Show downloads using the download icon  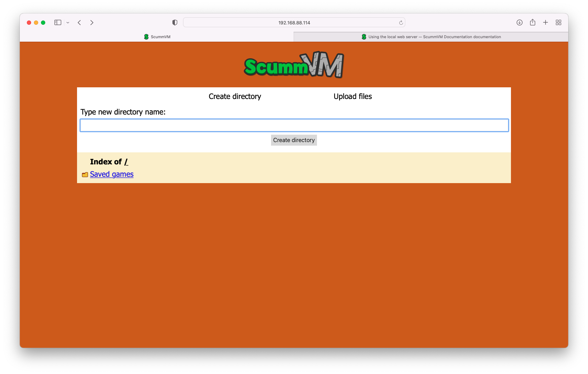point(519,23)
